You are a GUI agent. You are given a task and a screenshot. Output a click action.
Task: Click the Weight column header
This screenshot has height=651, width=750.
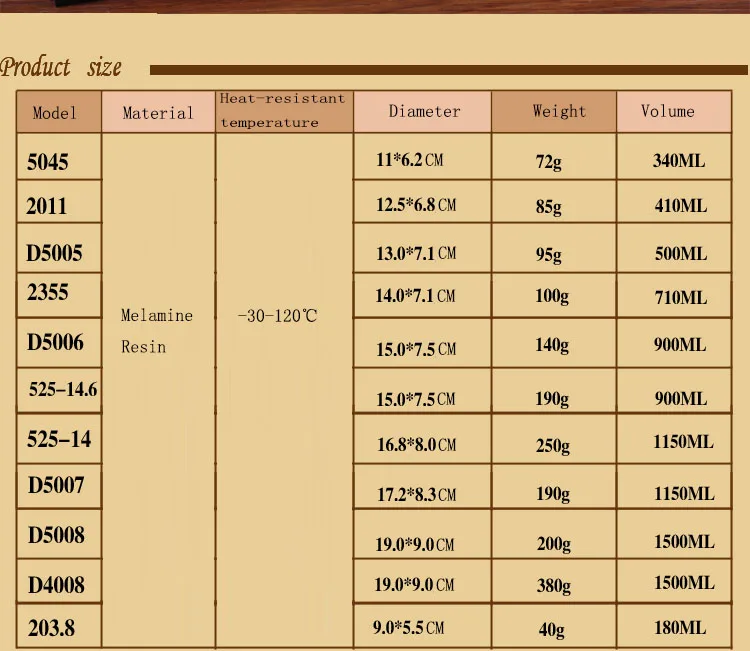(x=554, y=112)
